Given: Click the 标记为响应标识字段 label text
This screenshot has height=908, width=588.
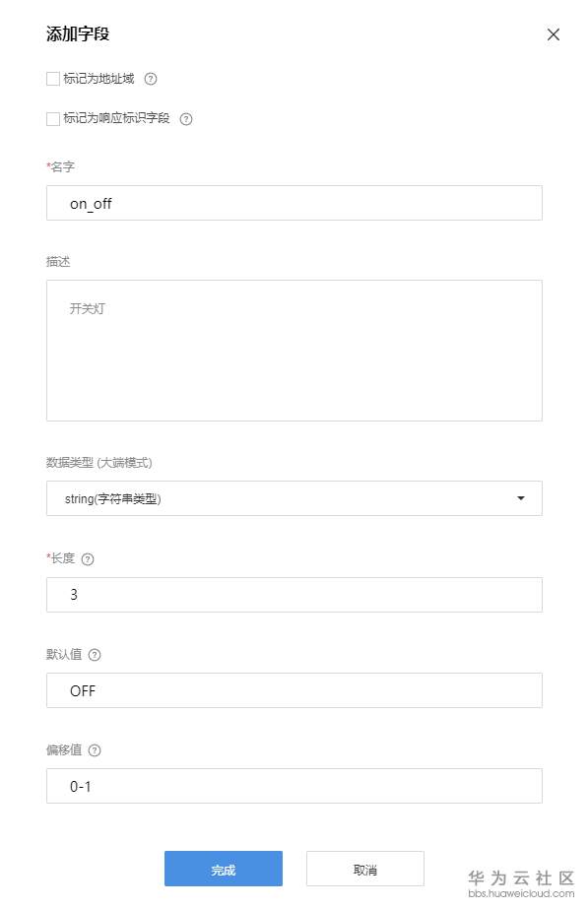Looking at the screenshot, I should click(x=116, y=119).
